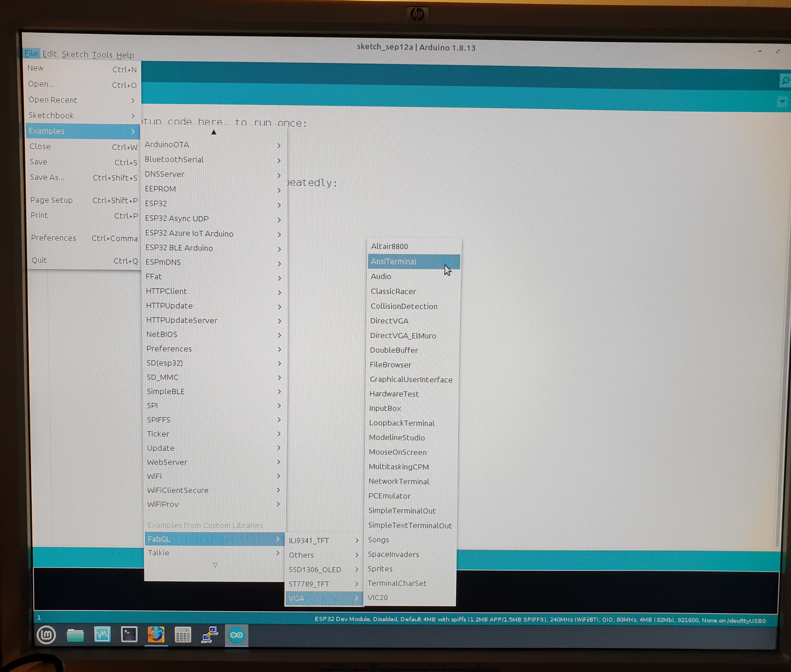Choose Close in the File menu
The image size is (791, 672).
tap(84, 147)
